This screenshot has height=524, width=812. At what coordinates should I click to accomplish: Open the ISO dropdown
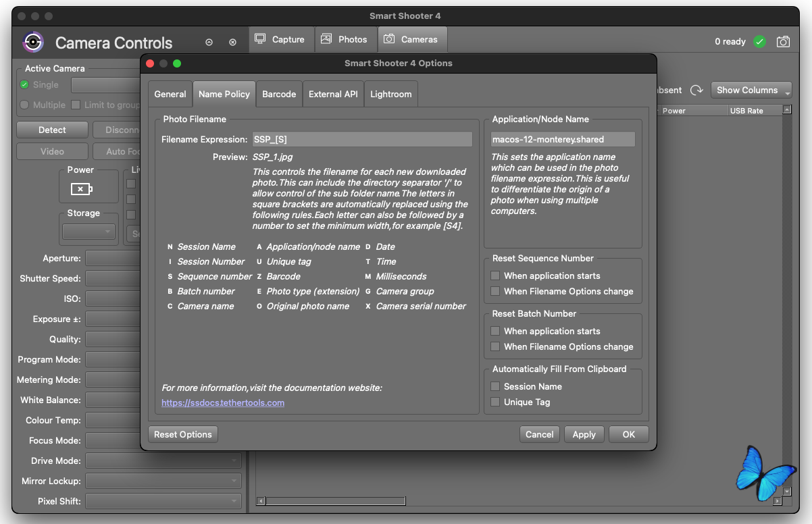pyautogui.click(x=113, y=298)
